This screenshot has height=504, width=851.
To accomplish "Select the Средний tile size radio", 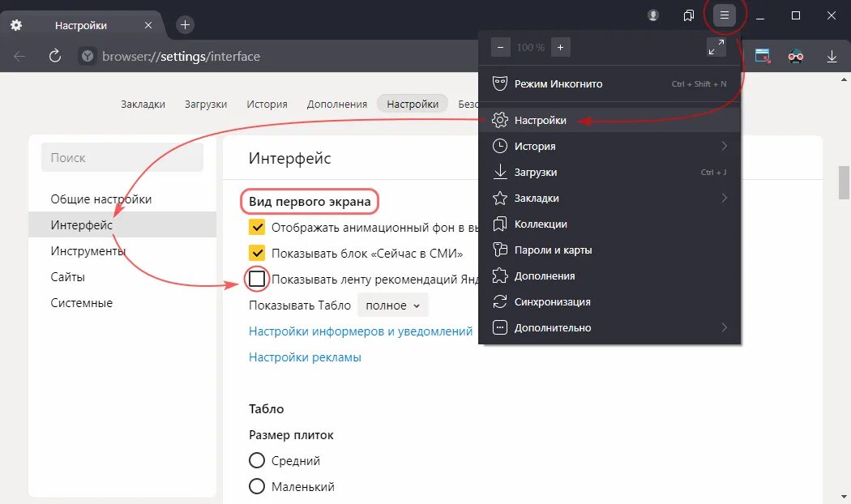I will tap(257, 460).
